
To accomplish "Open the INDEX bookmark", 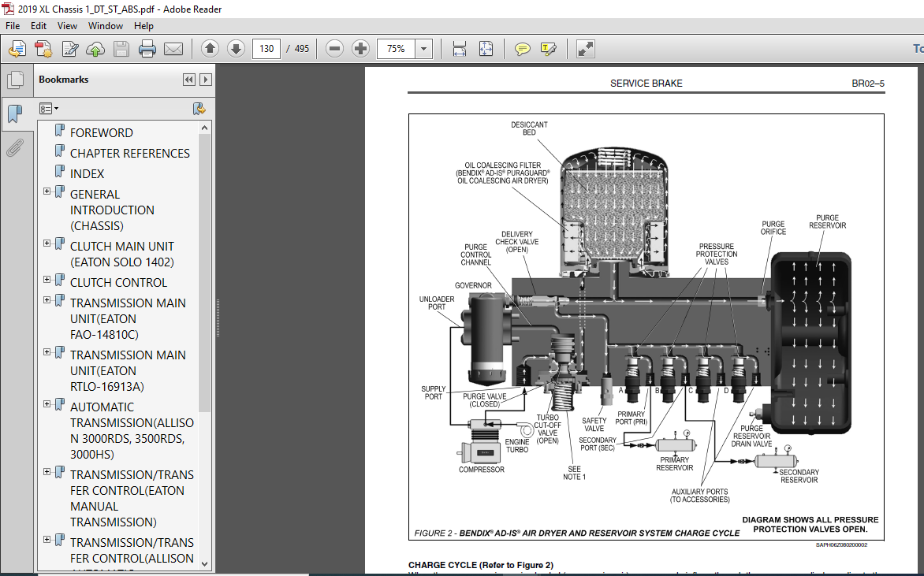I will [87, 174].
